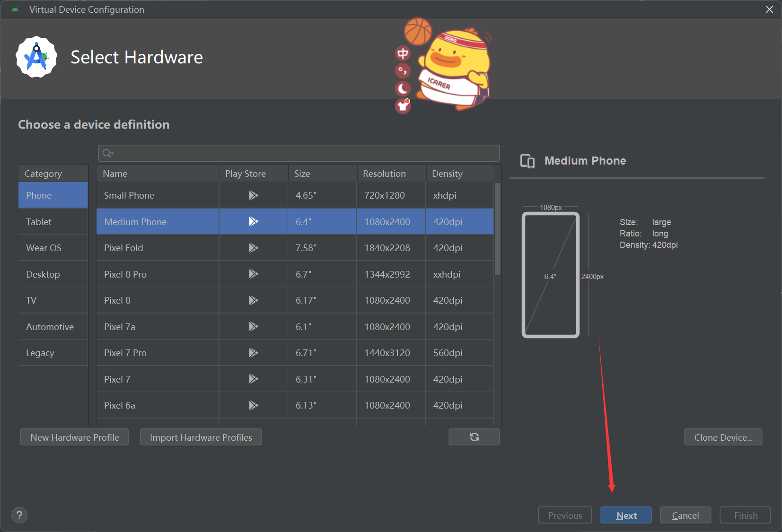Screen dimensions: 782x532
Task: Click the Play Store icon in Pixel 7 row
Action: click(x=254, y=379)
